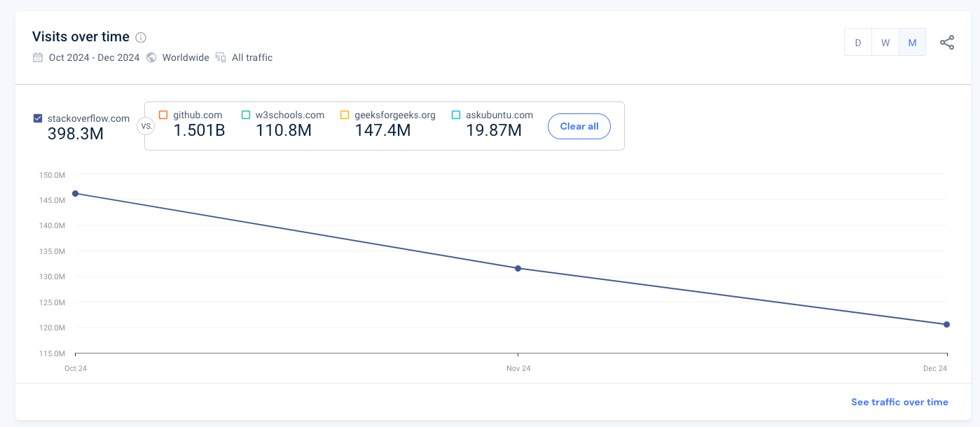The width and height of the screenshot is (980, 427).
Task: Open the share icon
Action: click(x=947, y=43)
